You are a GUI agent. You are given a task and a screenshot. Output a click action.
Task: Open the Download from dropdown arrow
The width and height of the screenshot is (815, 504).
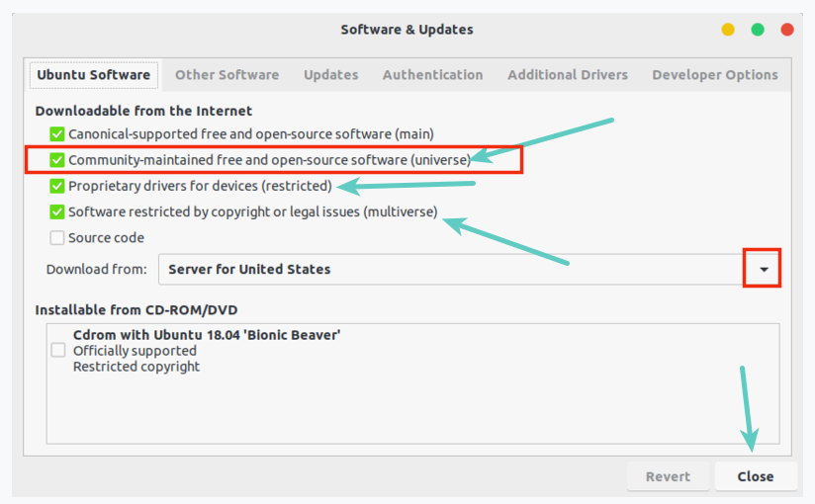[x=764, y=269]
